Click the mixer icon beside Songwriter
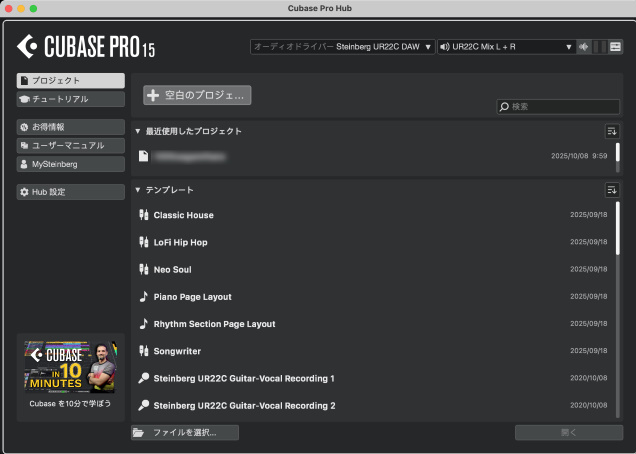 (143, 352)
